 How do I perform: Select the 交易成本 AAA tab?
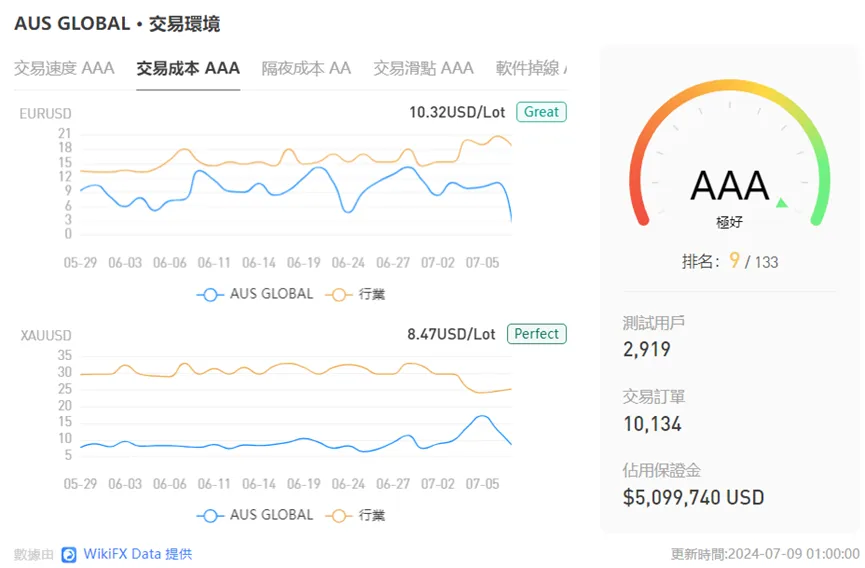[188, 68]
